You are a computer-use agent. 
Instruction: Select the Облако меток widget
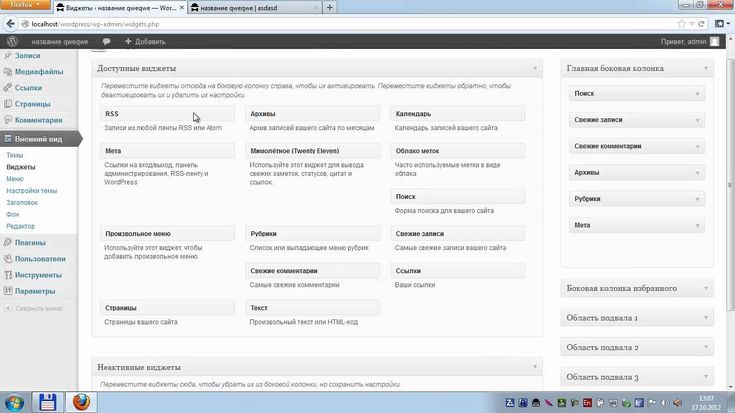click(458, 151)
